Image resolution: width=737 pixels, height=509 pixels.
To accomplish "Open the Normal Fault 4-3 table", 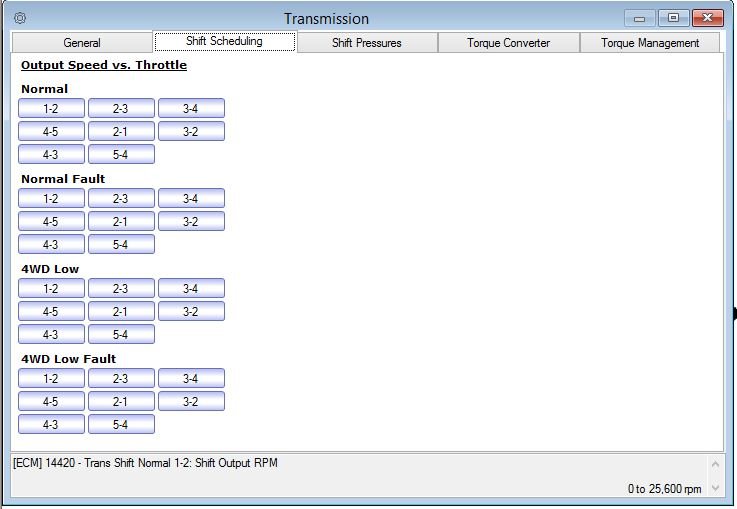I will coord(51,244).
